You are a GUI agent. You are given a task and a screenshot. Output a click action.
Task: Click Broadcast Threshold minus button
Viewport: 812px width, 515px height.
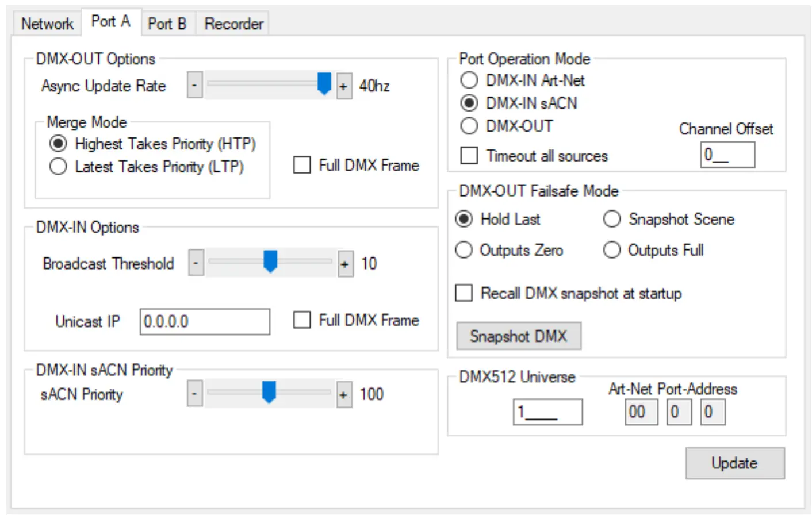[x=196, y=263]
